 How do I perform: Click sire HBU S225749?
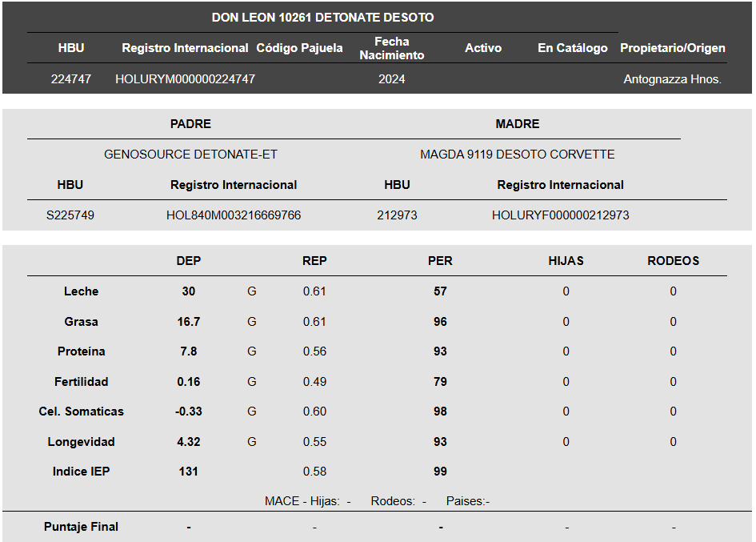(70, 215)
